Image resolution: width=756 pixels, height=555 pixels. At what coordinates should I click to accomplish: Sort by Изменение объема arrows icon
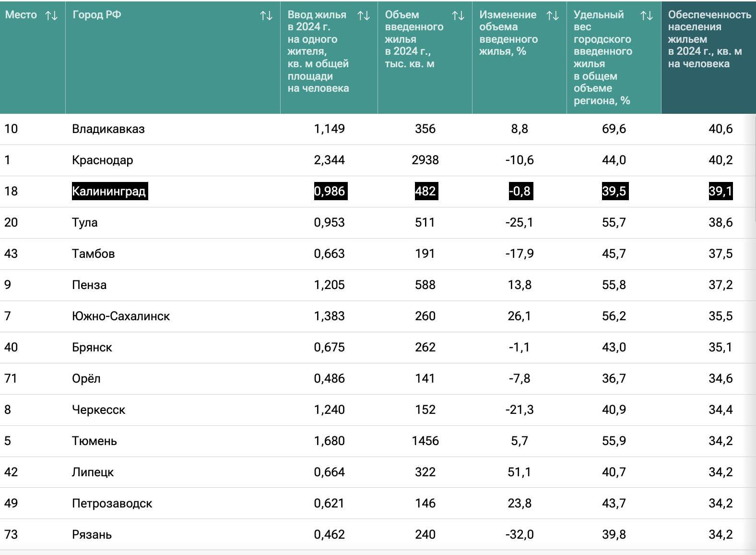pyautogui.click(x=553, y=15)
